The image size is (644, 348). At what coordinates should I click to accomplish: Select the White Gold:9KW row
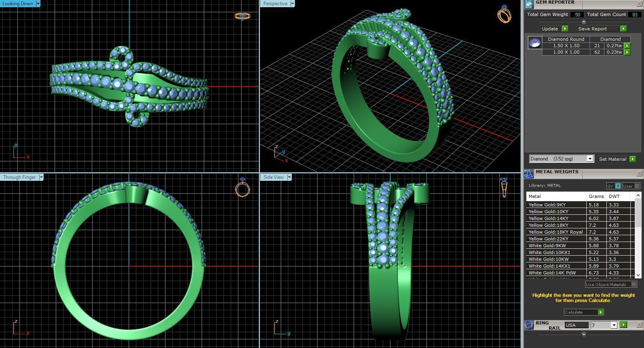click(580, 246)
